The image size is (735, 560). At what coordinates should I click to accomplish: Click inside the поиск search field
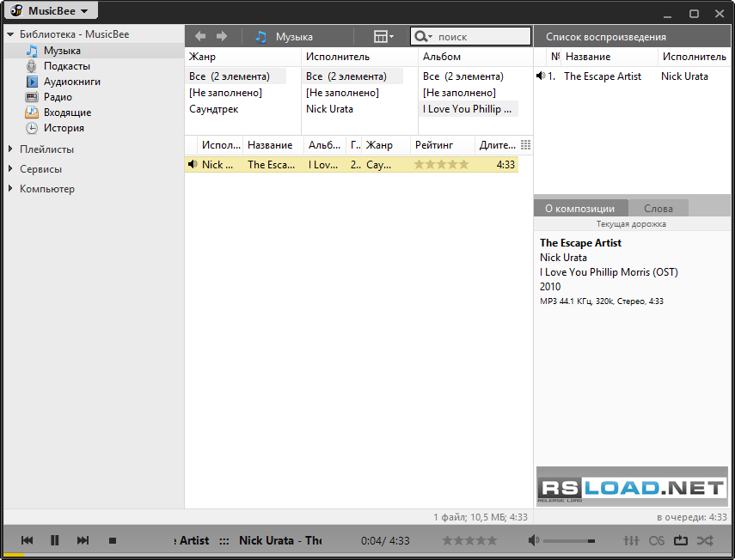click(473, 36)
